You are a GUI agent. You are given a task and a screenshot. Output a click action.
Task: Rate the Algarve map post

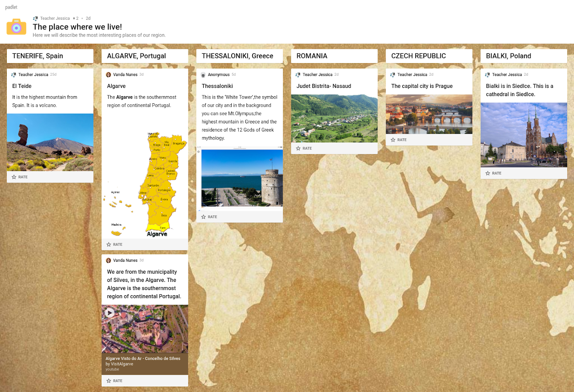[114, 244]
